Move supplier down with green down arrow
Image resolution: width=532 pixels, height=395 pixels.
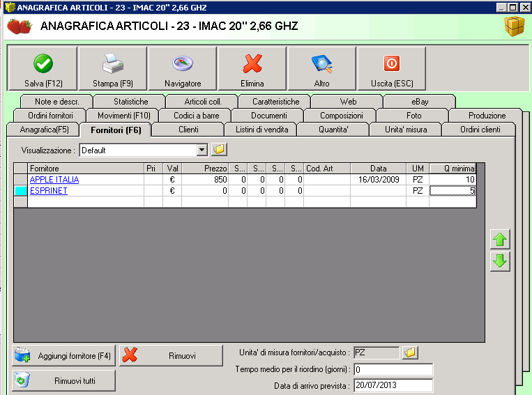tap(500, 261)
